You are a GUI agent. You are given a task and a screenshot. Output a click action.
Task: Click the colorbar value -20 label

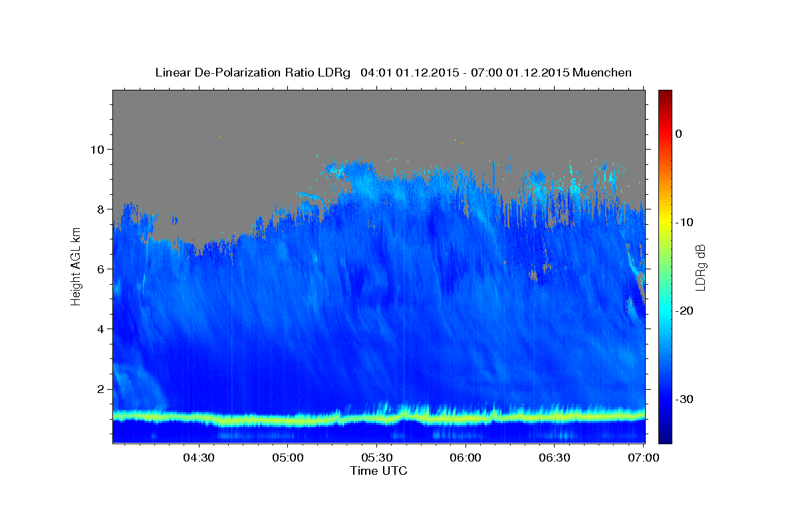coord(684,311)
